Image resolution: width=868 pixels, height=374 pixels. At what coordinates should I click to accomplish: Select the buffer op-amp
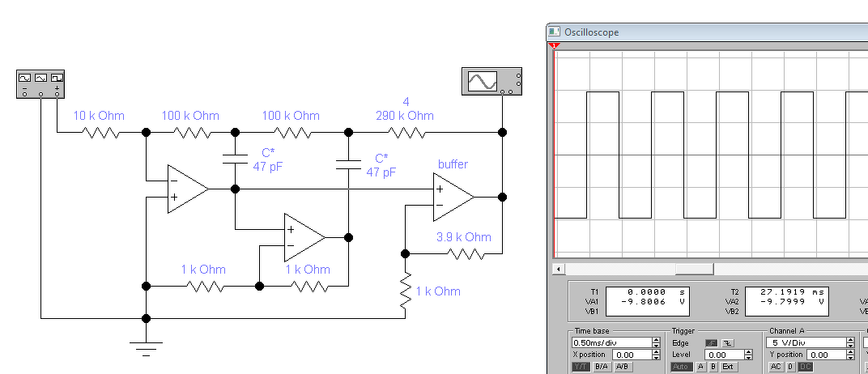tap(453, 197)
